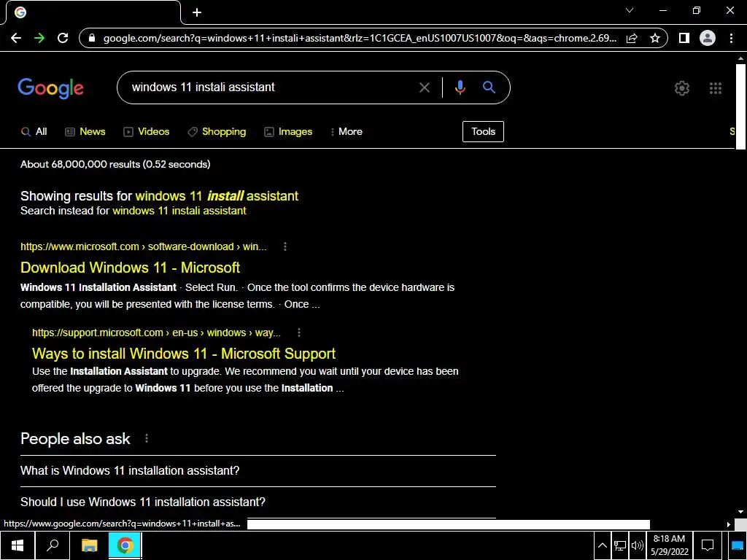
Task: Open Google quick settings gear
Action: (682, 88)
